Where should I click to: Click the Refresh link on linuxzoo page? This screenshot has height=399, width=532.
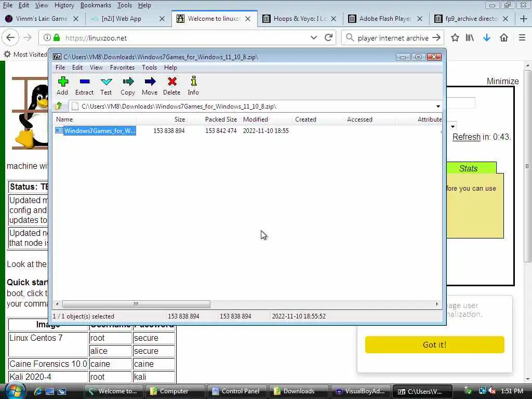click(467, 137)
